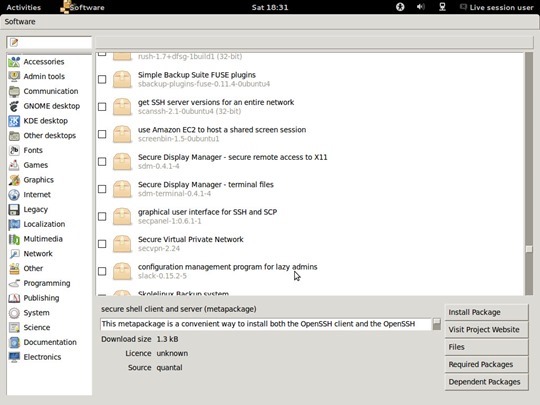Click the package list vertical scrollbar handle
Image resolution: width=540 pixels, height=405 pixels.
[529, 249]
